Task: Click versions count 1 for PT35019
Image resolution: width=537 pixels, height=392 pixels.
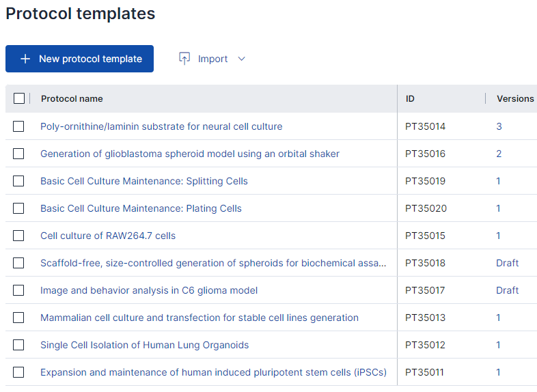Action: tap(498, 181)
